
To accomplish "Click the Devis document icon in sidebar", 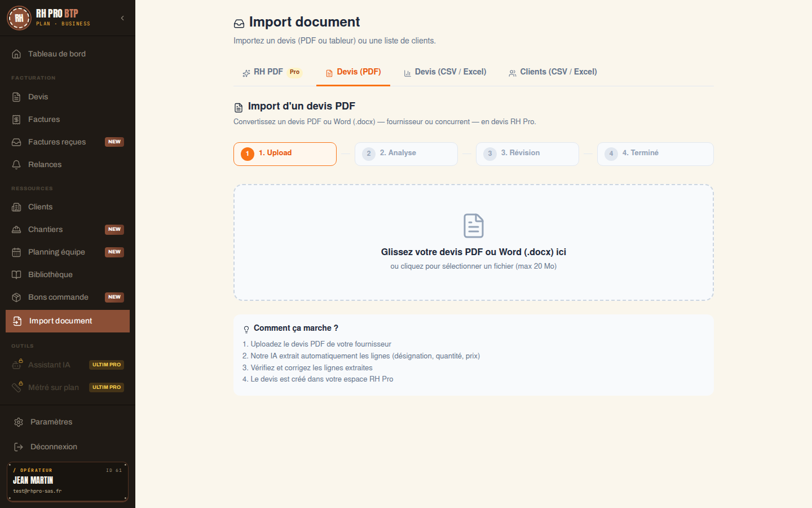I will pos(16,97).
